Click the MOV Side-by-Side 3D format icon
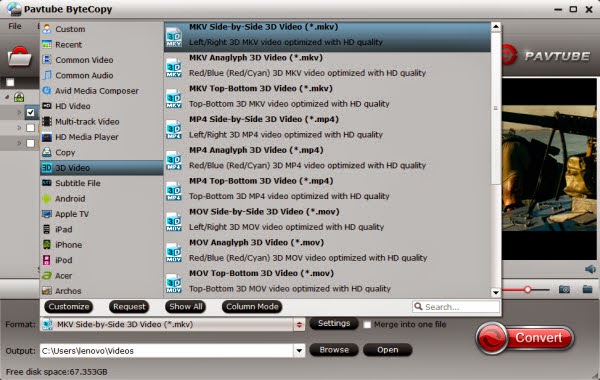Viewport: 600px width, 380px height. tap(174, 222)
